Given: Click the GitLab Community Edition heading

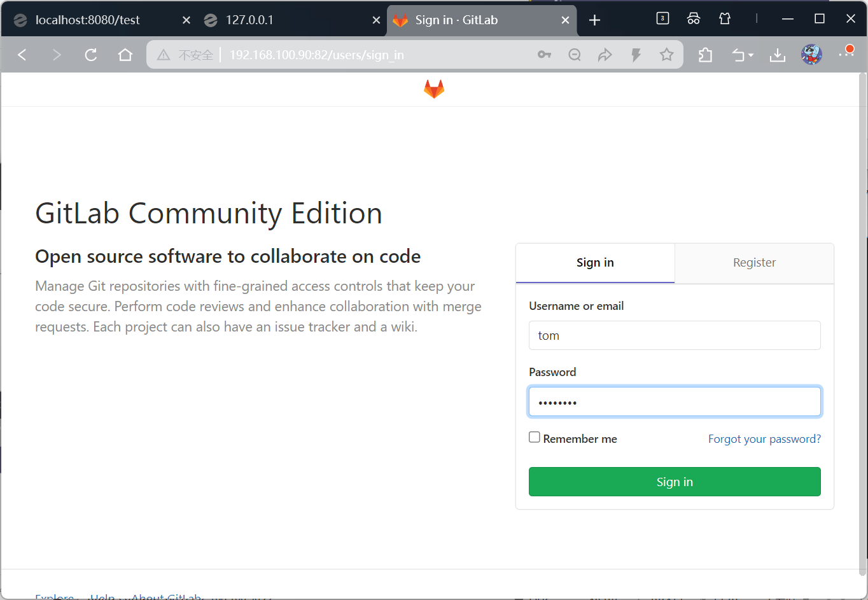Looking at the screenshot, I should pos(209,213).
